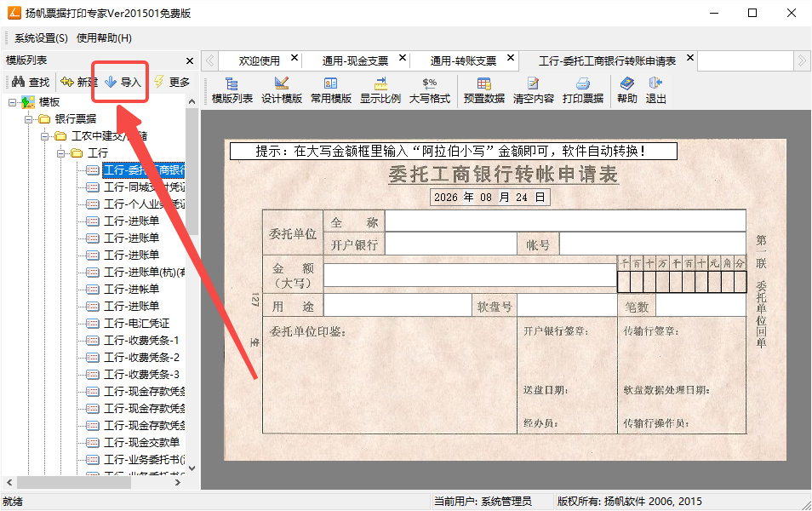Viewport: 812px width, 511px height.
Task: Select 工行 folder in tree
Action: 98,153
